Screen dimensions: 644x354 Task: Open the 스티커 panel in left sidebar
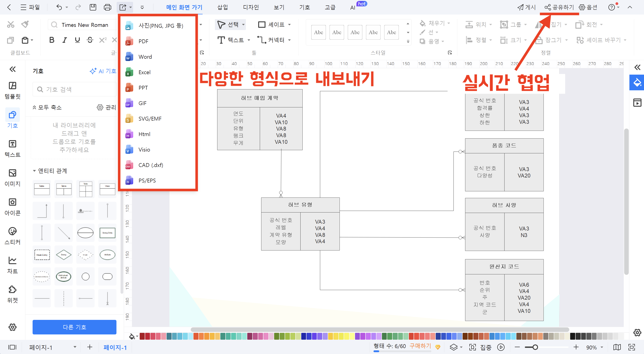(12, 235)
